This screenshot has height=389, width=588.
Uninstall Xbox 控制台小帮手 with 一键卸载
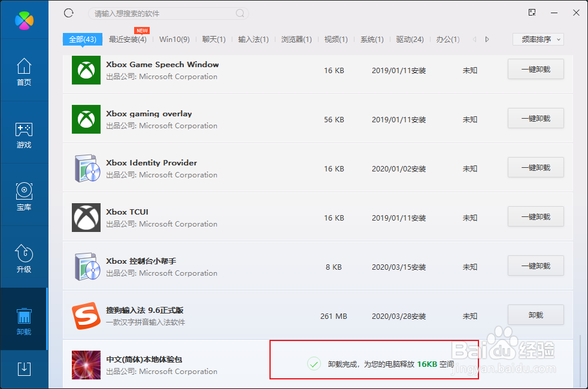pos(535,266)
